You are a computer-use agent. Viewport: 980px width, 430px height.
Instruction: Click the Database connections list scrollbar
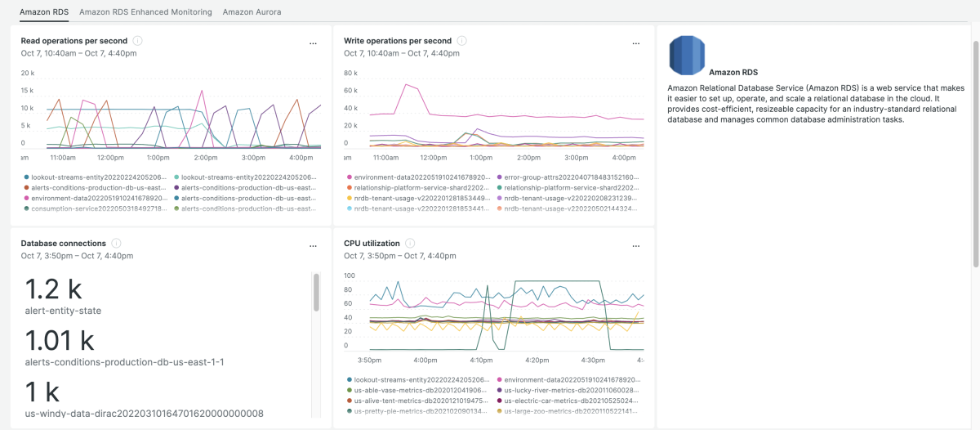316,293
